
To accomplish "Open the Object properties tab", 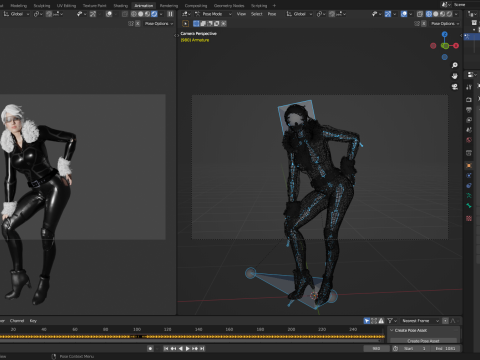I will point(469,166).
